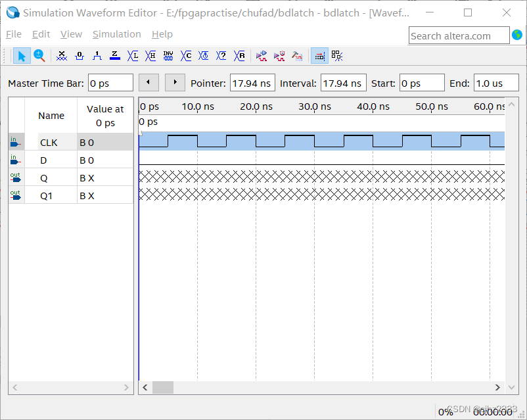This screenshot has height=420, width=527.
Task: Click the Q1 output pin icon
Action: (16, 195)
